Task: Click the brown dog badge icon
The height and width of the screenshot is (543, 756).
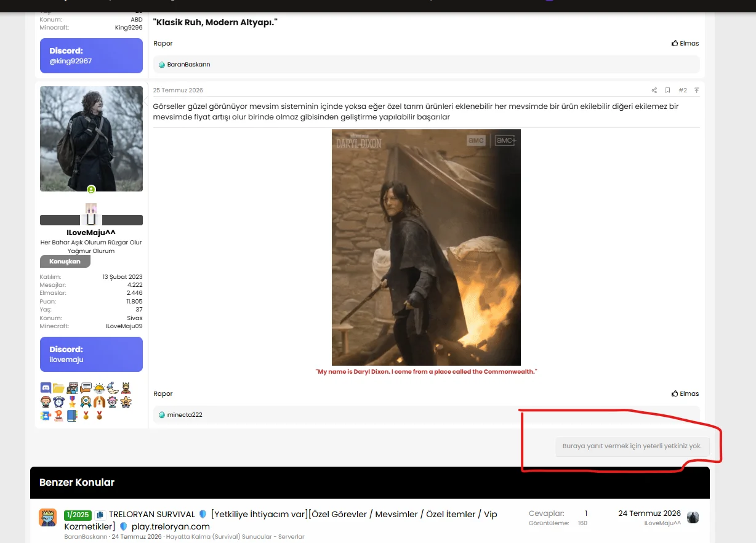Action: (99, 401)
